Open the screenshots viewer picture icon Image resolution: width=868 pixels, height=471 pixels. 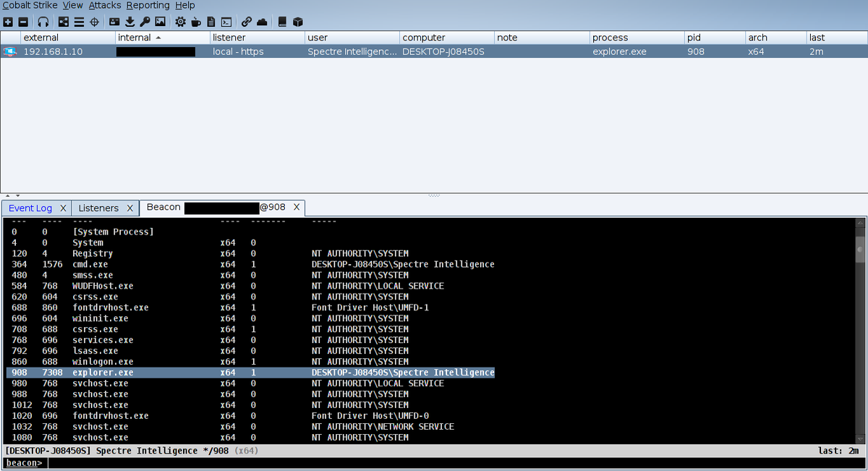pyautogui.click(x=160, y=22)
